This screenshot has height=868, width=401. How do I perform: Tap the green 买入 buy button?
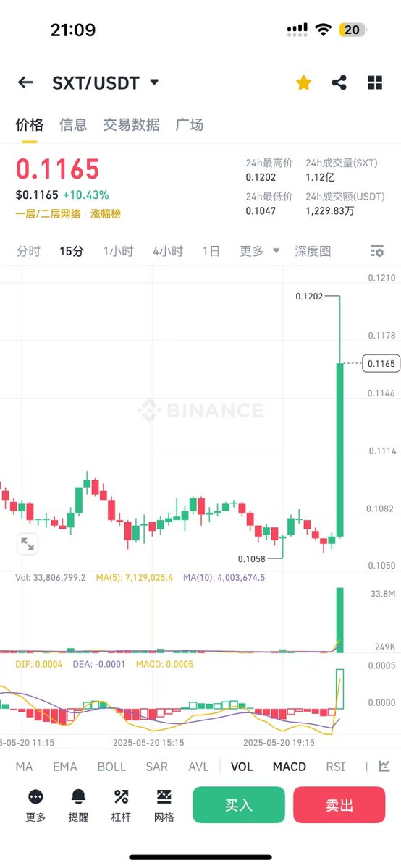click(239, 805)
